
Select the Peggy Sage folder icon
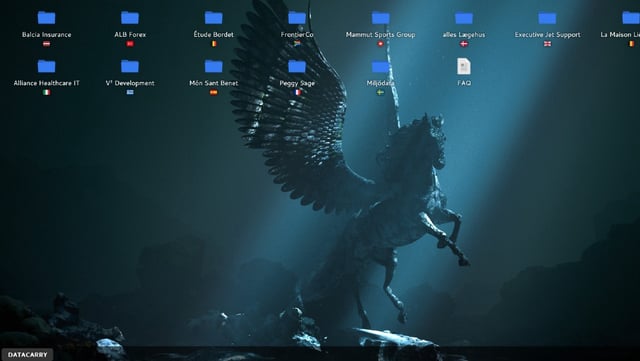tap(297, 66)
